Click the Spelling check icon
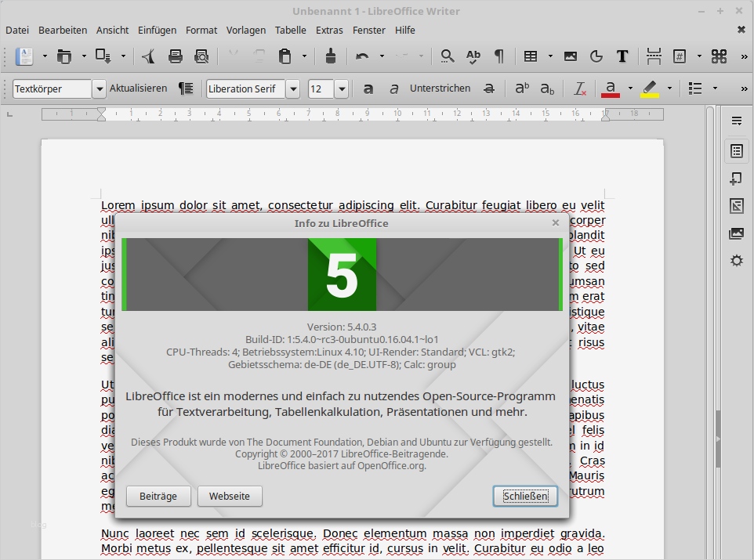This screenshot has width=754, height=560. 473,56
